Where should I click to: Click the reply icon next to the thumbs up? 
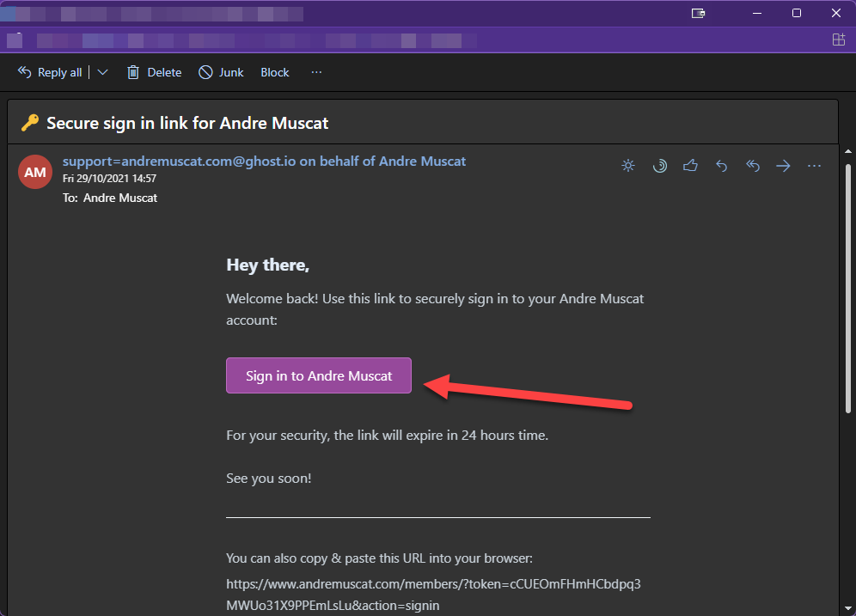[721, 165]
